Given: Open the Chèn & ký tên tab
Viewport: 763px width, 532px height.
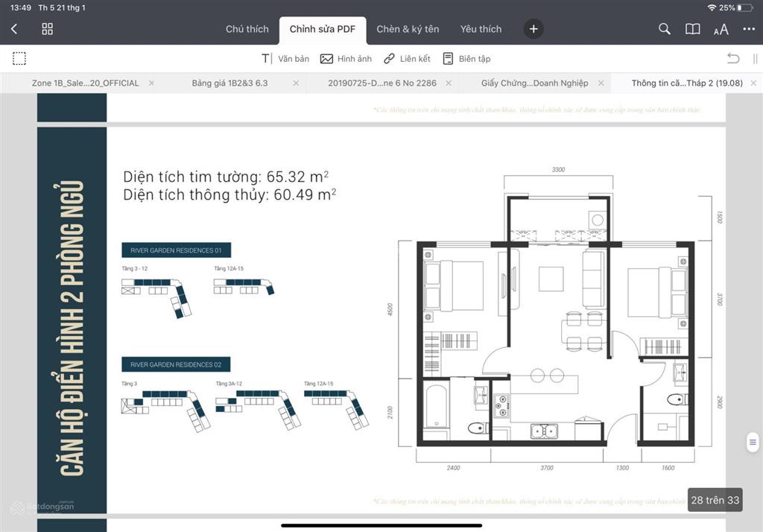Looking at the screenshot, I should (x=408, y=29).
